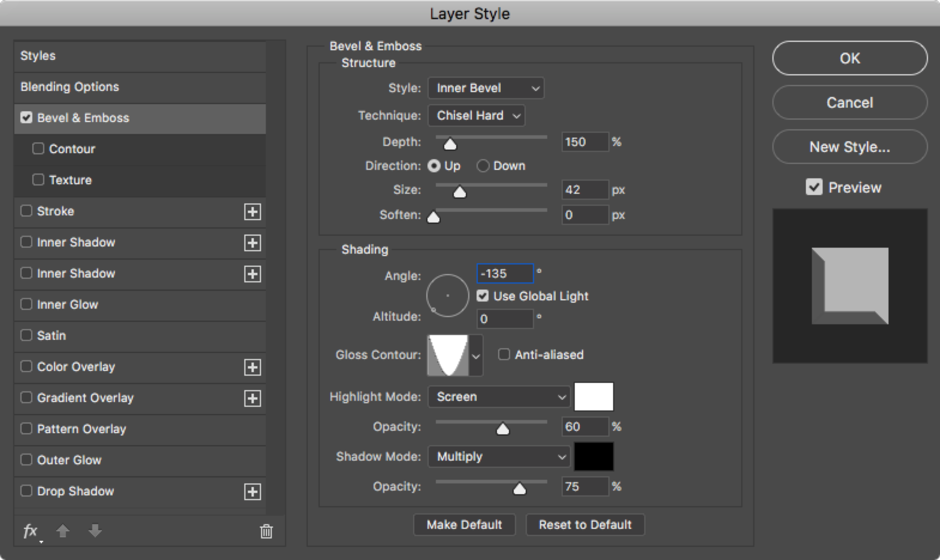Enable the Gradient Overlay checkbox
Screen dimensions: 940x560
(x=26, y=397)
